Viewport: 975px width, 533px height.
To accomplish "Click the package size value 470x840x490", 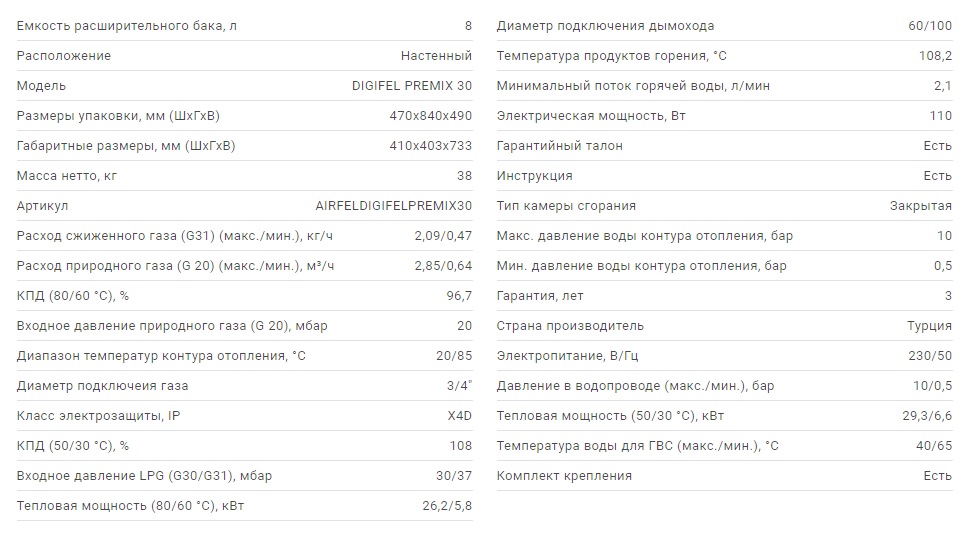I will coord(430,116).
